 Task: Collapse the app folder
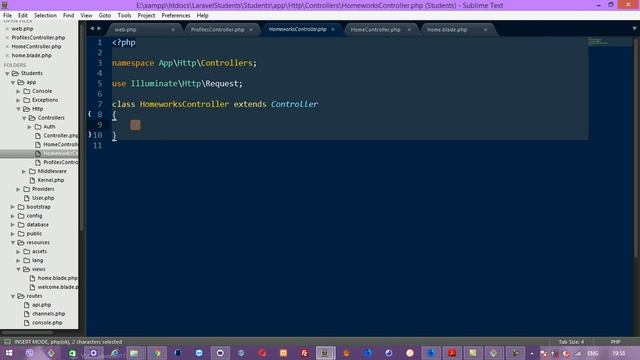[13, 82]
